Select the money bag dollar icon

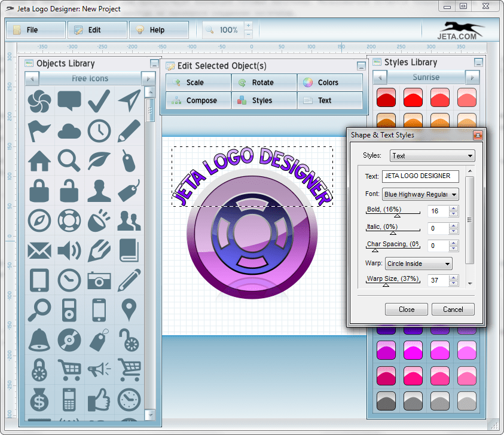point(39,400)
